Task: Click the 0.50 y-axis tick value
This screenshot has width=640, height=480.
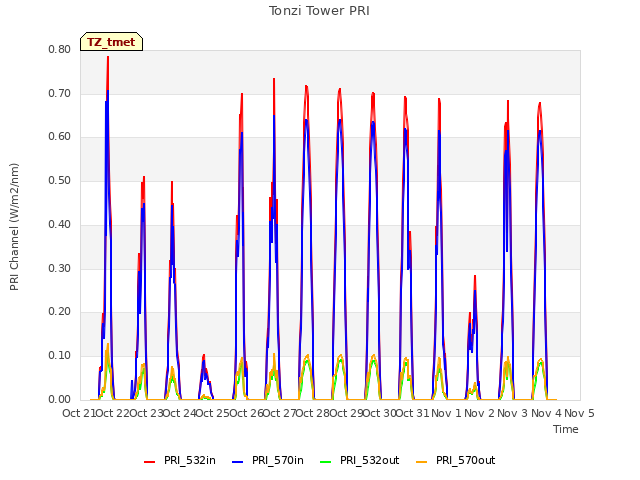Action: click(x=60, y=180)
